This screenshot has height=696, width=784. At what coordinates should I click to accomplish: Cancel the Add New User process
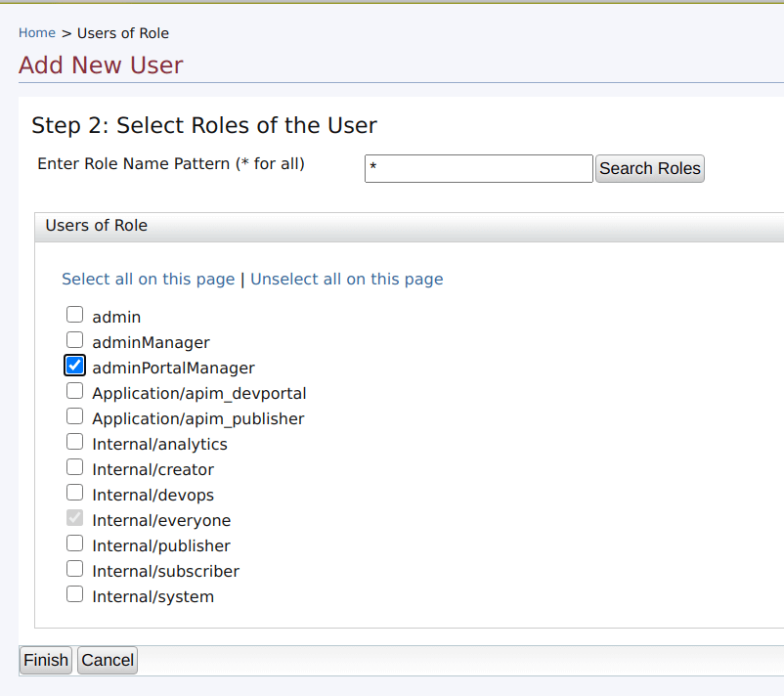107,660
